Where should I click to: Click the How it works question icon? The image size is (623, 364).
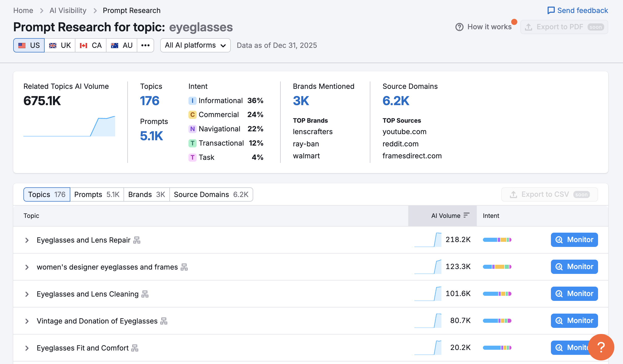coord(459,27)
